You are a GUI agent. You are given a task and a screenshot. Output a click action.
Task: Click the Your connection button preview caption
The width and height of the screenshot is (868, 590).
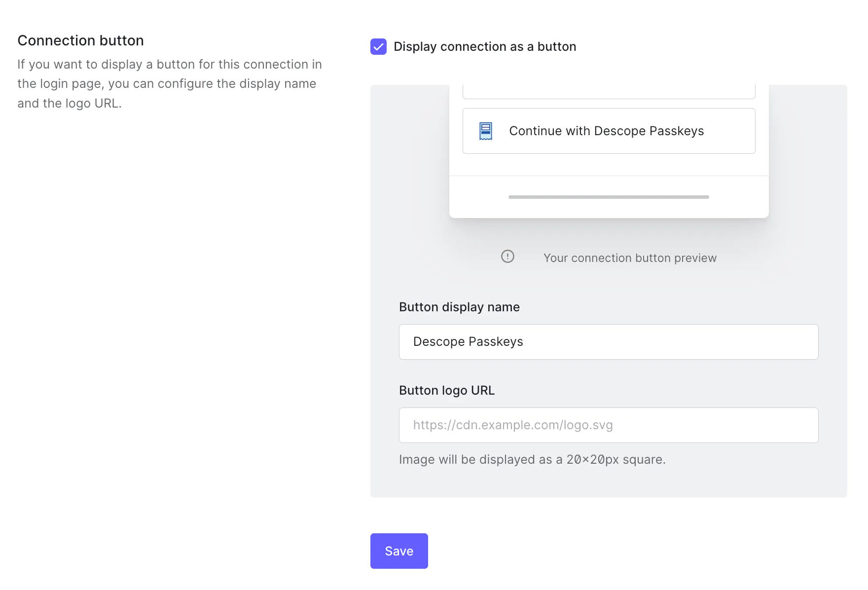630,258
